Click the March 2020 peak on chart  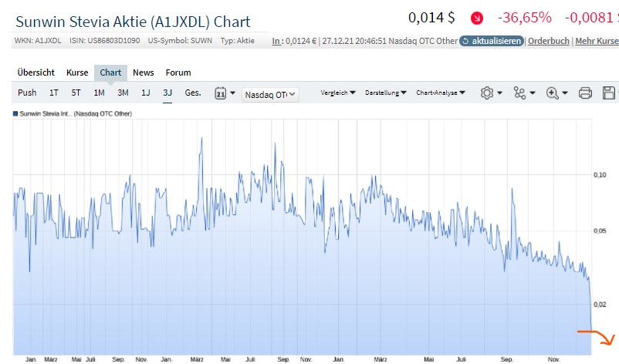201,138
